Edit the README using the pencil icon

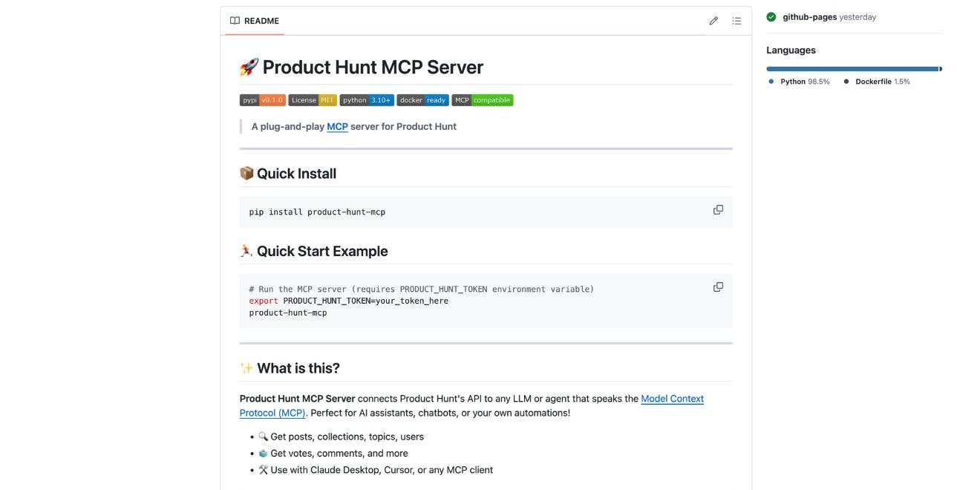[713, 20]
